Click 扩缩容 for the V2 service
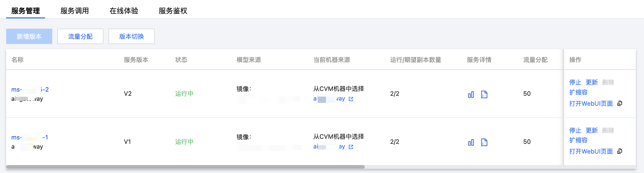Viewport: 644px width, 173px height. click(578, 92)
